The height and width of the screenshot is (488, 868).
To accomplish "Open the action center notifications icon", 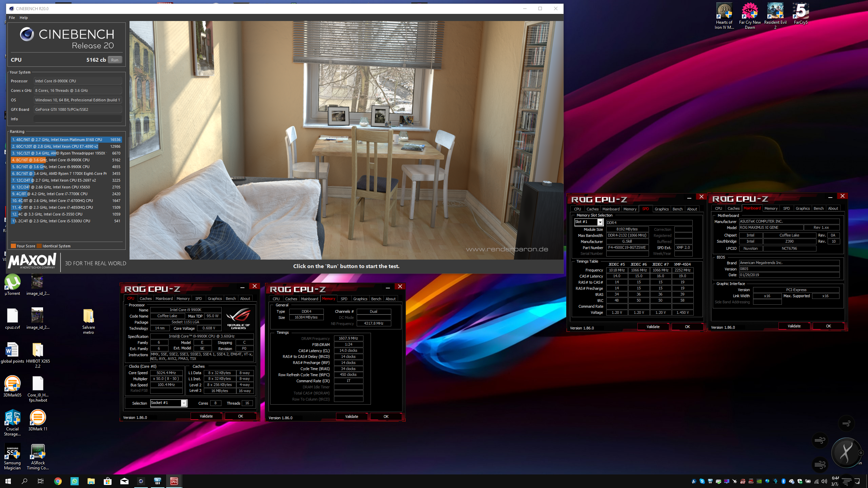I will [857, 481].
